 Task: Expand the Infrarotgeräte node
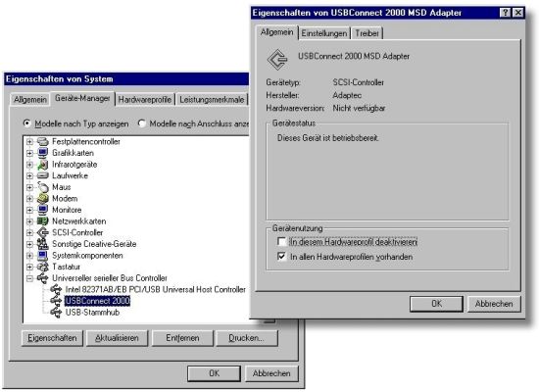(29, 165)
